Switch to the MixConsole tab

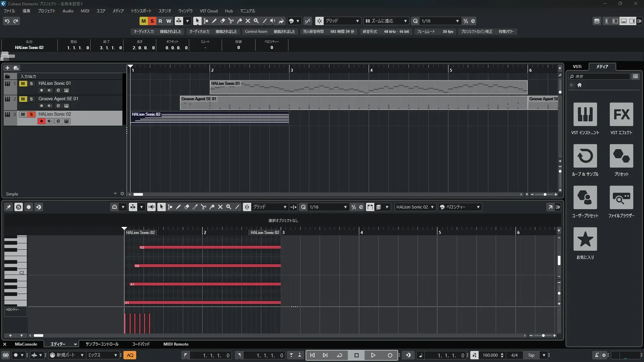coord(26,344)
